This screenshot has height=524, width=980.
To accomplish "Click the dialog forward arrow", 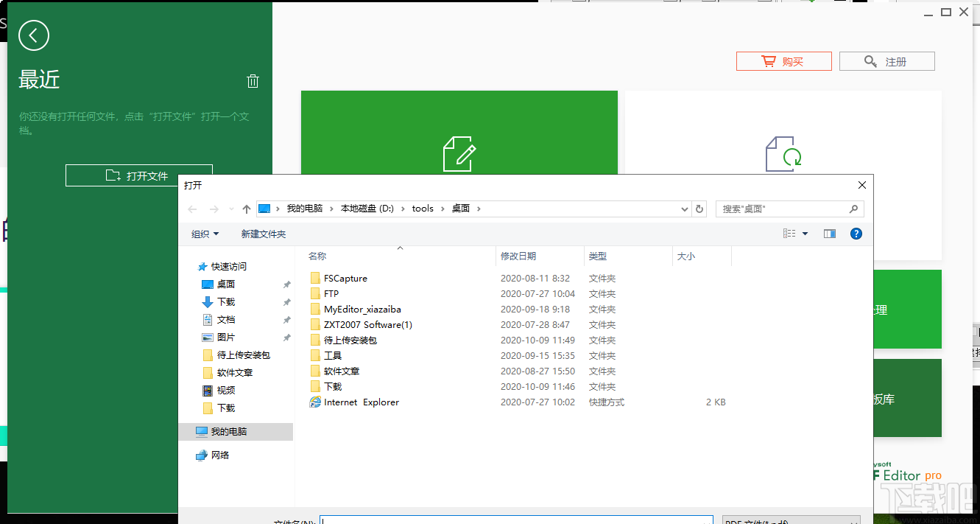I will pos(214,209).
